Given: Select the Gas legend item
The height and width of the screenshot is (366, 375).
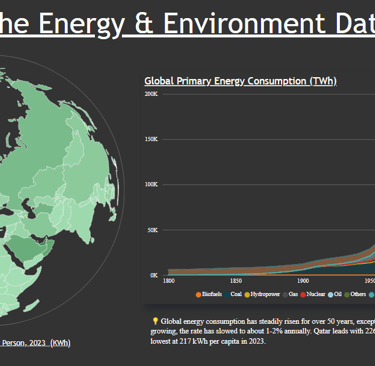Looking at the screenshot, I should click(x=290, y=294).
